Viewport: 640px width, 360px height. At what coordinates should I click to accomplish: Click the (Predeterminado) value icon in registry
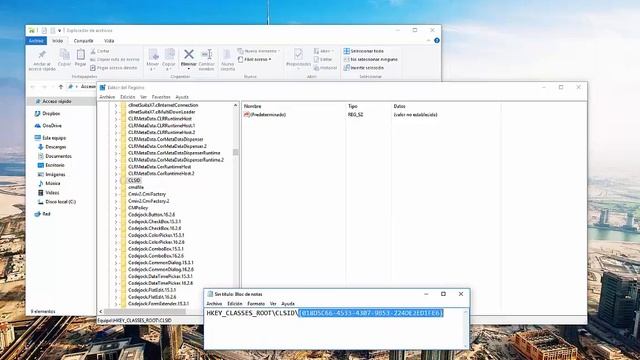pos(247,115)
